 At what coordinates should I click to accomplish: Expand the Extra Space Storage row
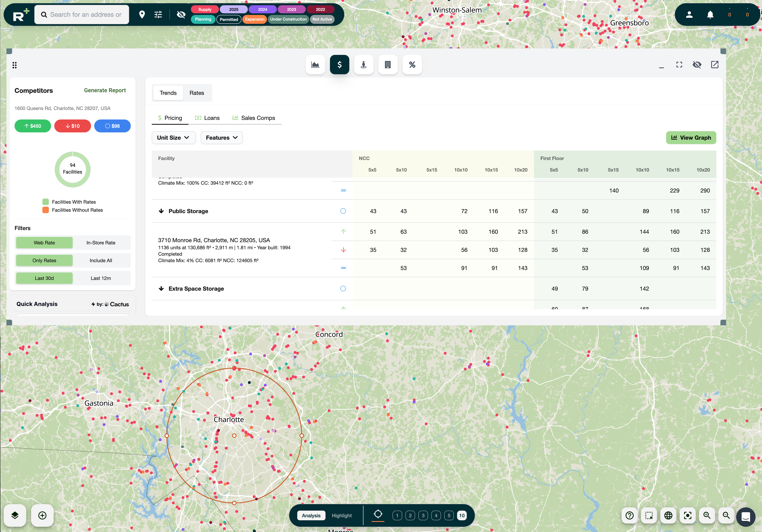(161, 288)
